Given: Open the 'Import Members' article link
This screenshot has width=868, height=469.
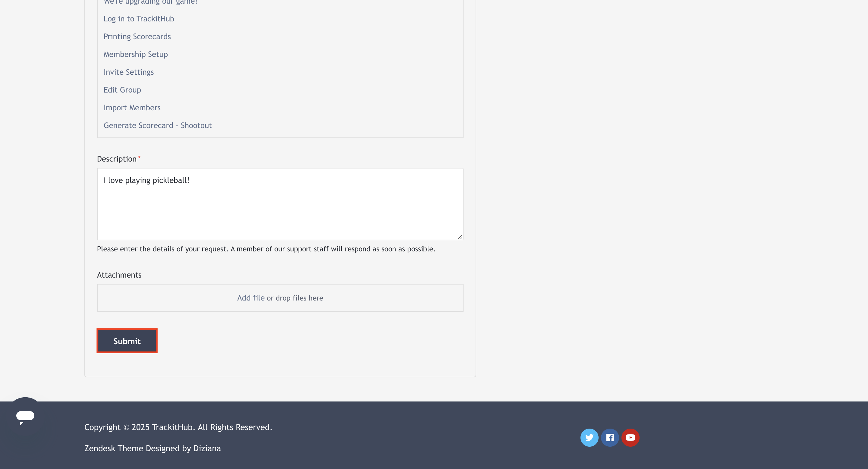Looking at the screenshot, I should click(x=132, y=108).
